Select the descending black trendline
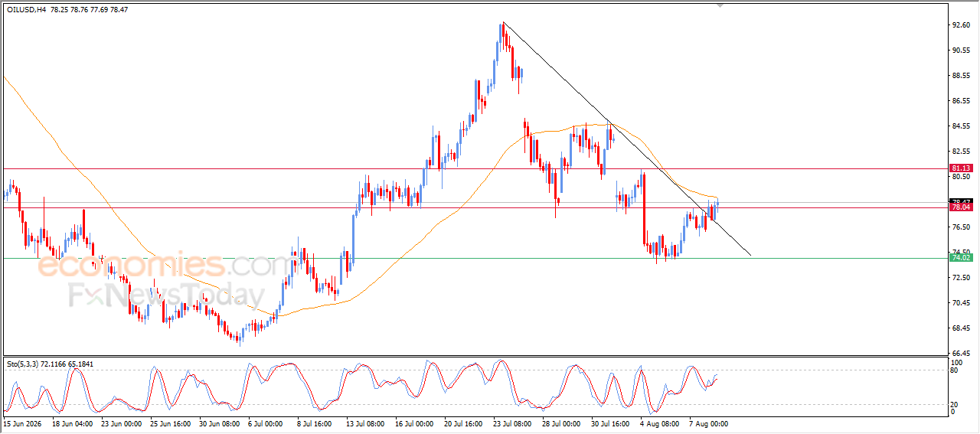 (x=626, y=139)
